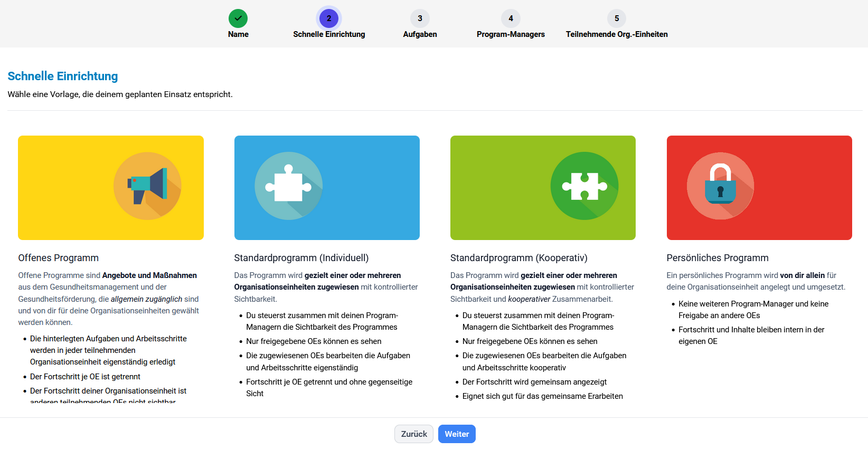Select step 4 numbered circle
This screenshot has height=450, width=868.
click(511, 18)
